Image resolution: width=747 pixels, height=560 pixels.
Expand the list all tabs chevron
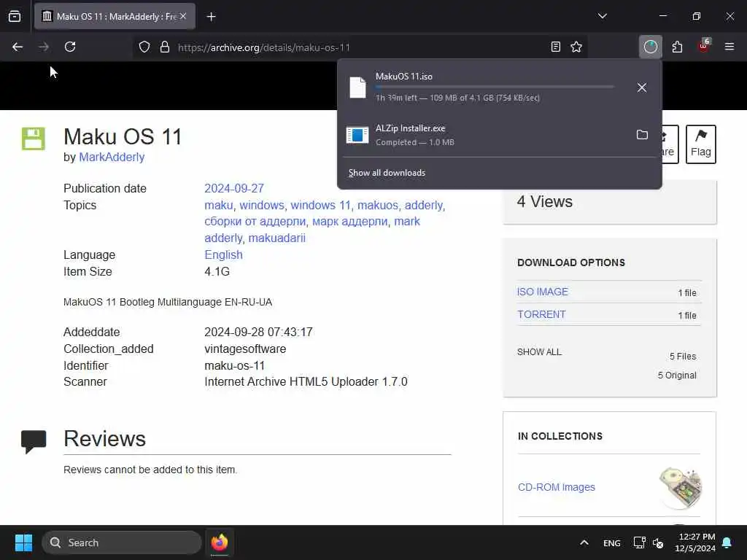602,16
